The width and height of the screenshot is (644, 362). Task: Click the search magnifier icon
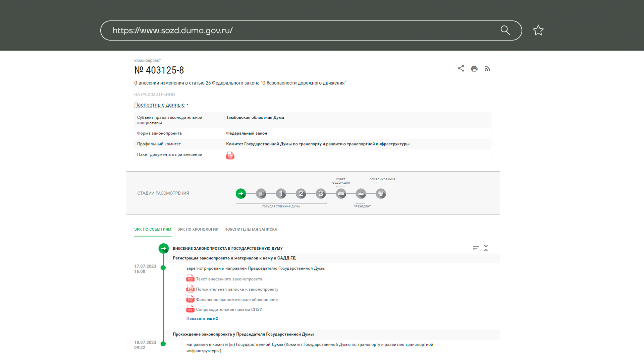pyautogui.click(x=505, y=31)
